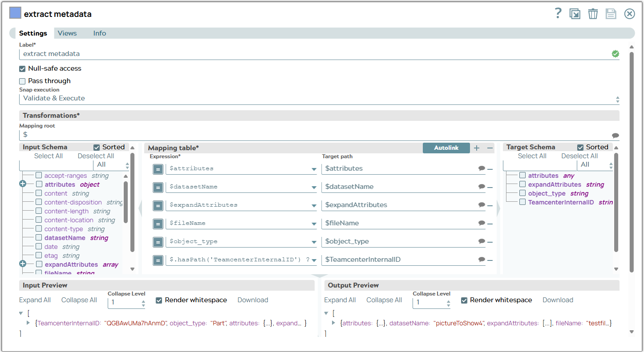
Task: Select the Settings tab
Action: click(33, 33)
